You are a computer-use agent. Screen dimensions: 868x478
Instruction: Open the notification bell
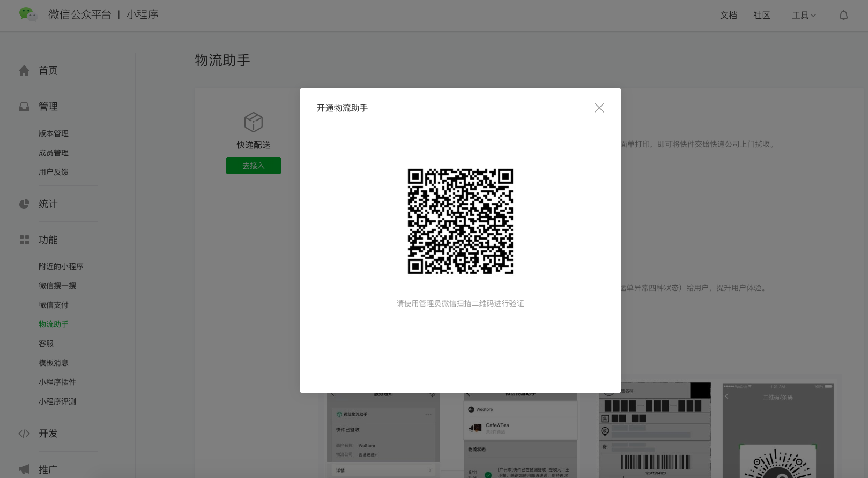pyautogui.click(x=843, y=16)
